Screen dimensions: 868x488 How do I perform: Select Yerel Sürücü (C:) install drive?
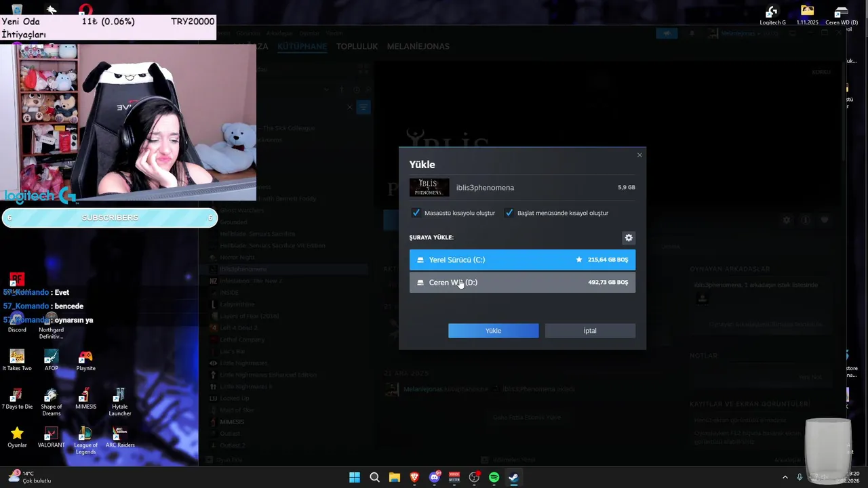point(522,260)
